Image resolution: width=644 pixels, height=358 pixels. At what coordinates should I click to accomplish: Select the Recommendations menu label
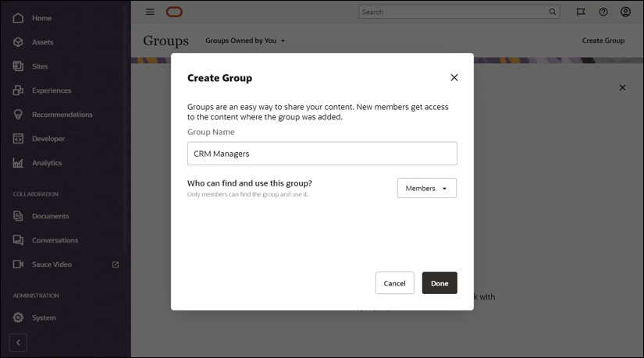point(62,115)
